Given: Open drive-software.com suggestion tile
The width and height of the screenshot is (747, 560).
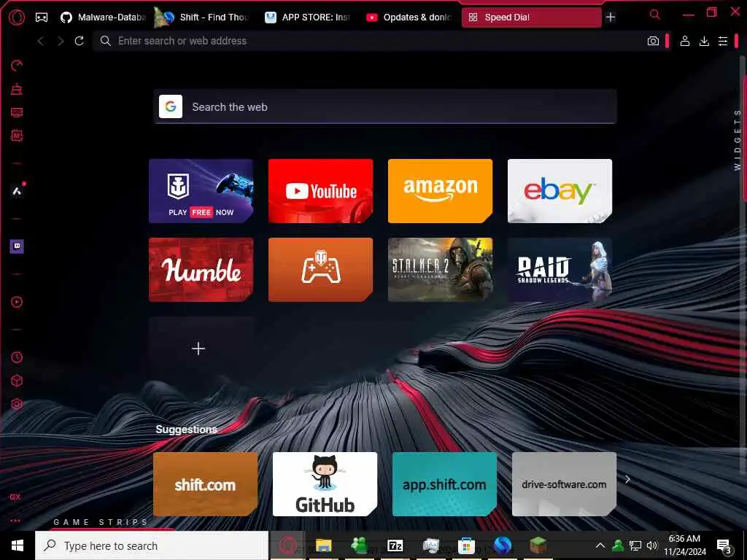Looking at the screenshot, I should tap(564, 484).
